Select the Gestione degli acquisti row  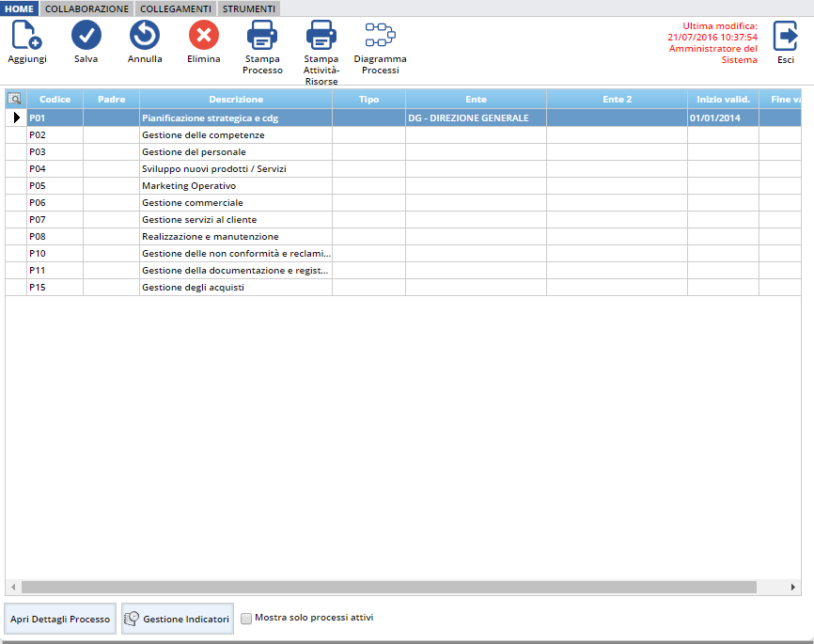point(193,288)
